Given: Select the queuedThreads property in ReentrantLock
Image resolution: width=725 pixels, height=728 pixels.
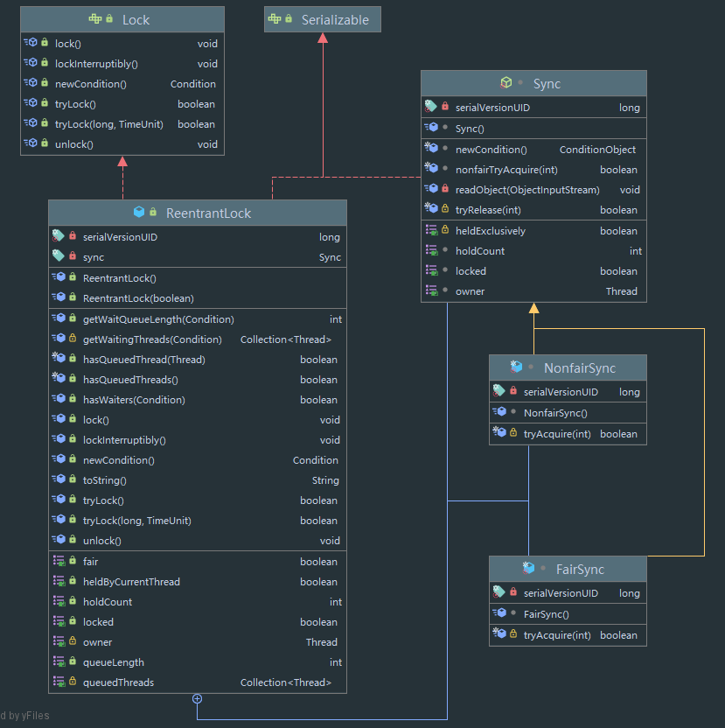Looking at the screenshot, I should 118,682.
